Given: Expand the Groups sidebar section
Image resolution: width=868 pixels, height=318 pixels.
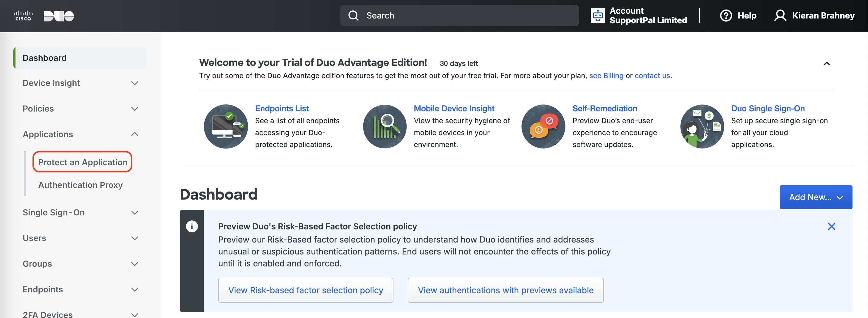Looking at the screenshot, I should coord(135,264).
